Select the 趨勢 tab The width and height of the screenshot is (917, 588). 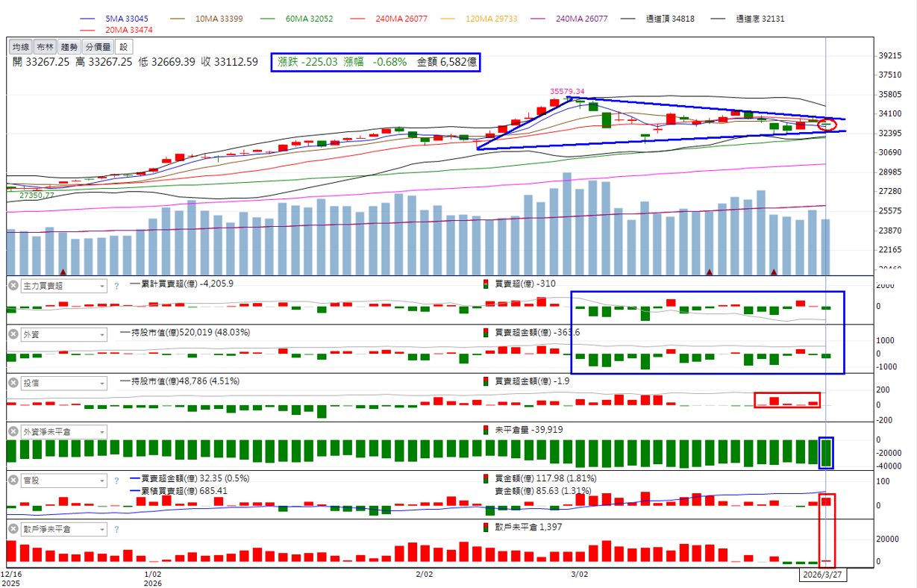pos(69,47)
